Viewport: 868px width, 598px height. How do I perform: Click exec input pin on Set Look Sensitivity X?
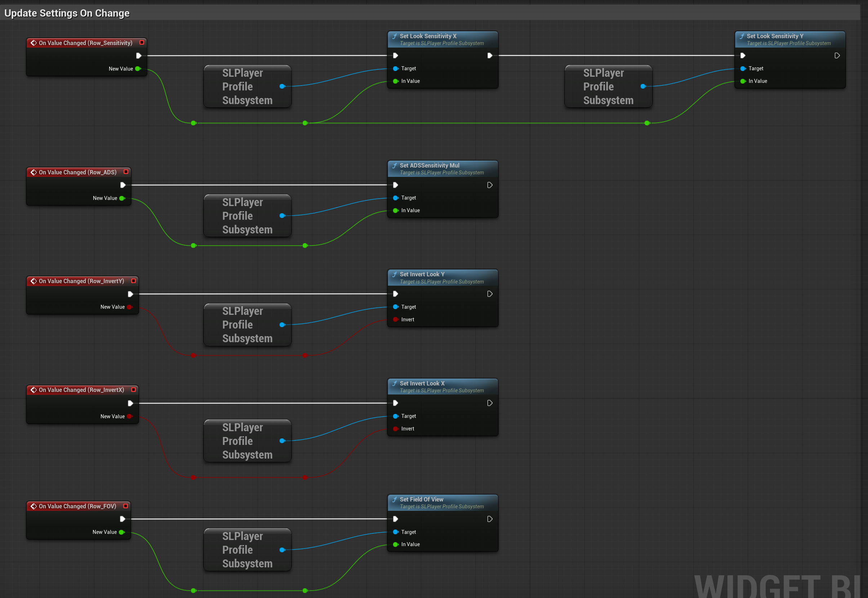coord(395,56)
